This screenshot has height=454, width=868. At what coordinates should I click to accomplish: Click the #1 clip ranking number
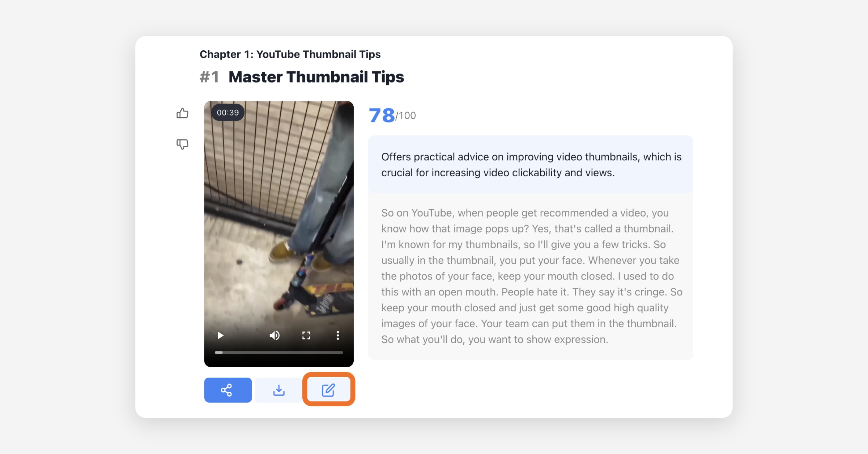(x=209, y=77)
